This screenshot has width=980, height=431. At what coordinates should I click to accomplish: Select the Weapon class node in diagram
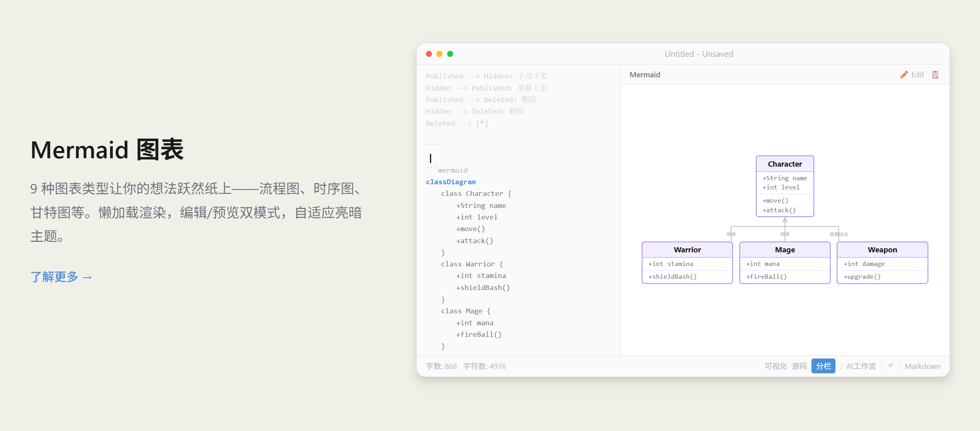(x=882, y=263)
